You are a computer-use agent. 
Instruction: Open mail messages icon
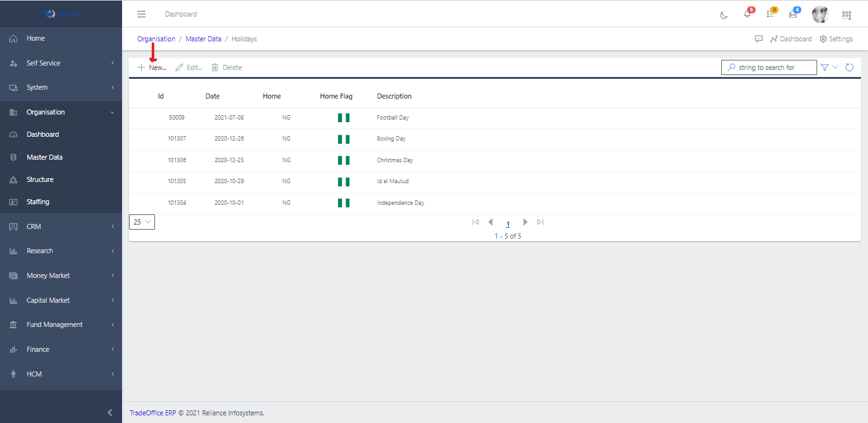(793, 14)
